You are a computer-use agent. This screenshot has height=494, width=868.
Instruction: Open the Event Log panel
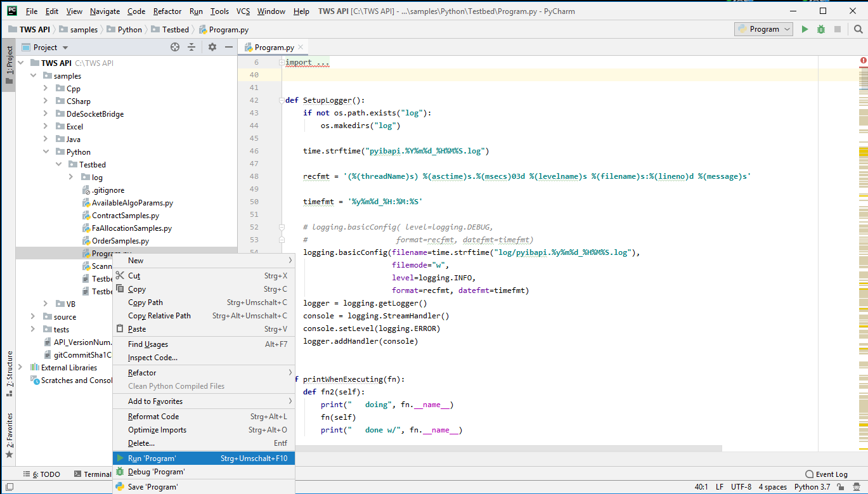tap(826, 474)
